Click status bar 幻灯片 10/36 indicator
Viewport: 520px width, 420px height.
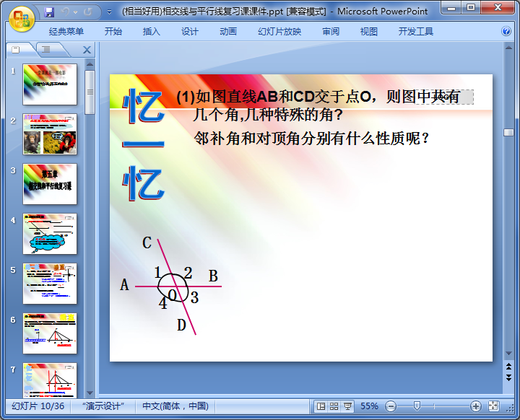38,406
